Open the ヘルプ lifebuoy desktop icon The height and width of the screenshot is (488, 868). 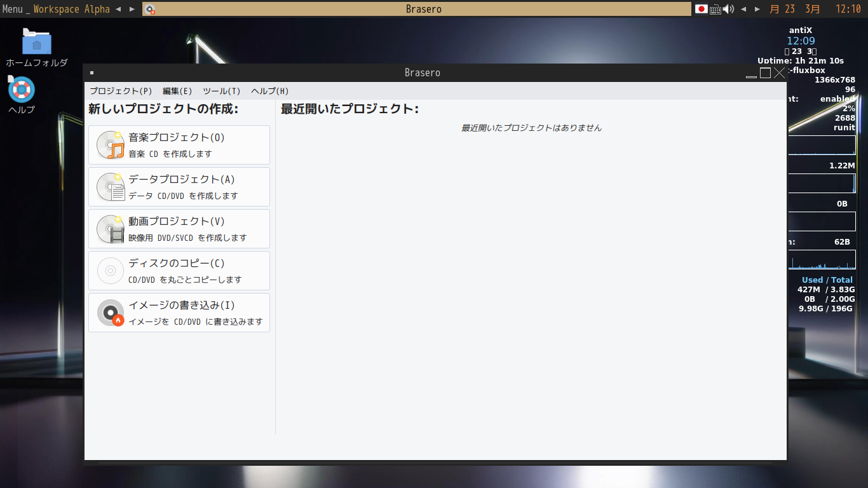pyautogui.click(x=20, y=90)
